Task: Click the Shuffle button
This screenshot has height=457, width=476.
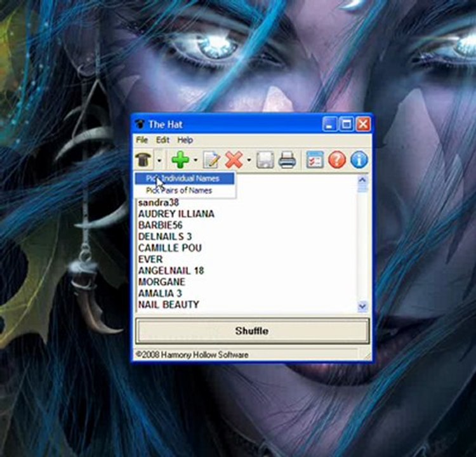Action: (252, 331)
